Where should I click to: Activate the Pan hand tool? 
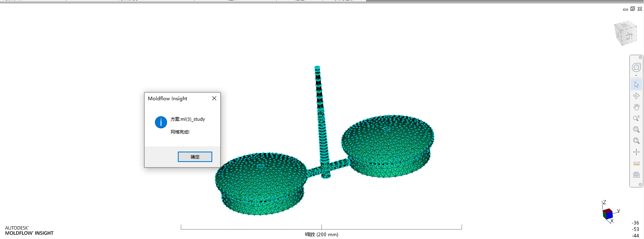point(636,107)
